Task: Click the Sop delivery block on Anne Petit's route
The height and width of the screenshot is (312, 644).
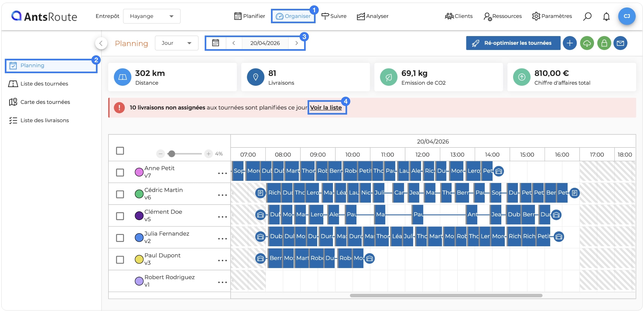Action: [x=238, y=171]
